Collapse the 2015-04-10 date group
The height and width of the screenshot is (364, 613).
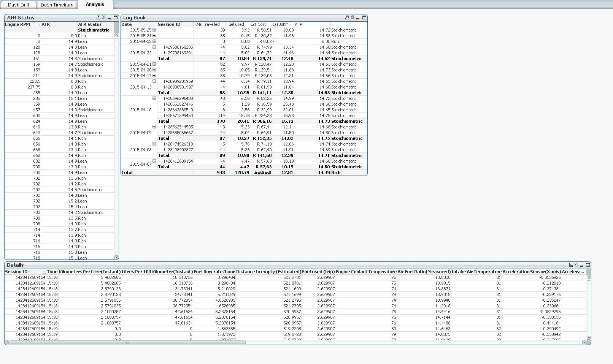[x=154, y=98]
